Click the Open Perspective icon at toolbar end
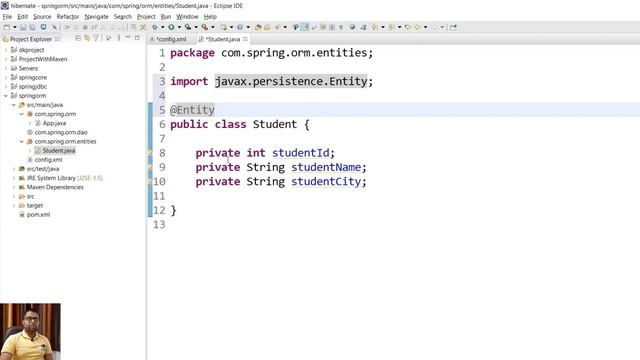 click(453, 27)
